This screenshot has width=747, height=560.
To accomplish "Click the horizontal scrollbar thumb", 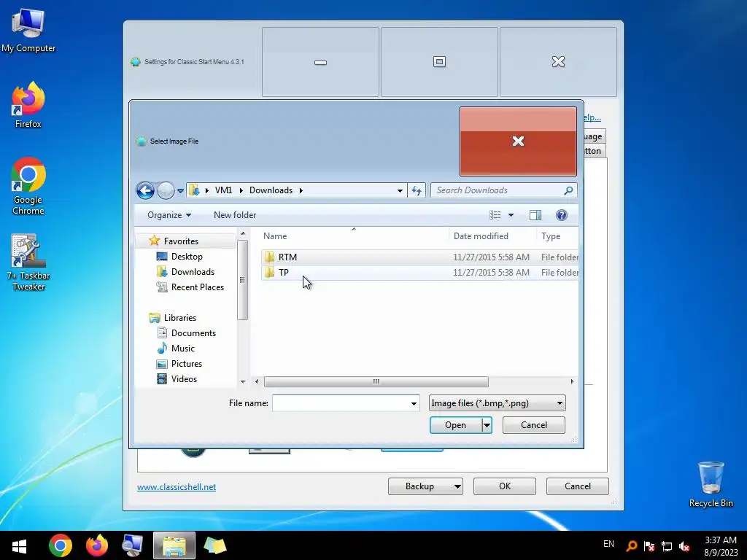I will coord(376,381).
